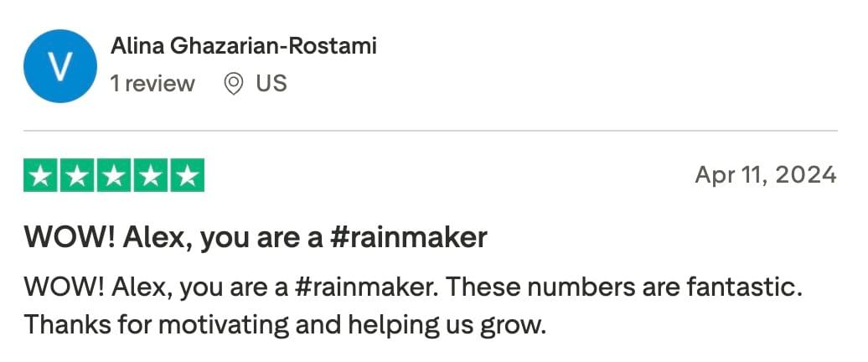The image size is (868, 362).
Task: Click #rainmaker hashtag in the bold title
Action: click(409, 239)
